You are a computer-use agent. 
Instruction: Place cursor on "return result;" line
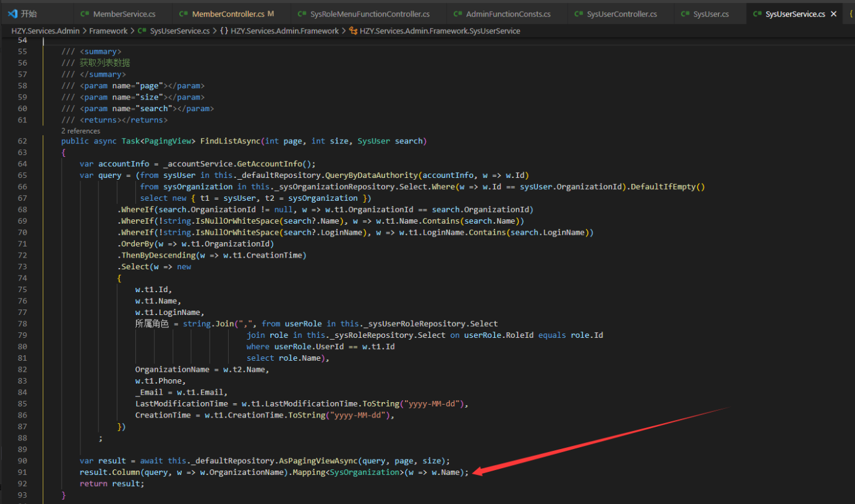coord(111,484)
